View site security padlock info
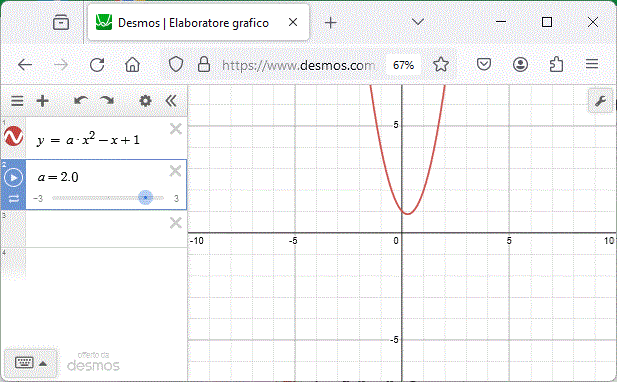The image size is (617, 382). point(203,64)
